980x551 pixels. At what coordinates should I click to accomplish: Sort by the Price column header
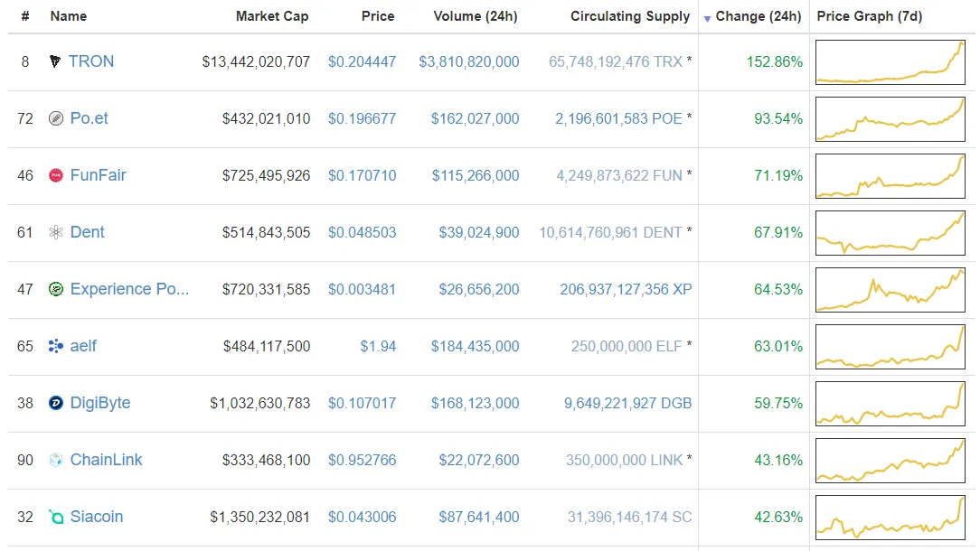coord(378,16)
